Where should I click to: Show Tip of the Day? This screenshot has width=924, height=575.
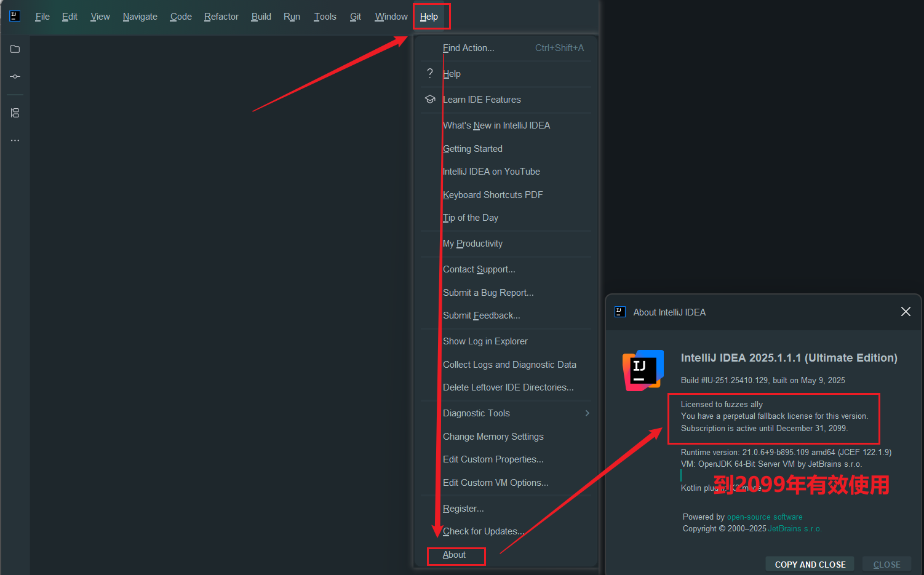pos(506,218)
